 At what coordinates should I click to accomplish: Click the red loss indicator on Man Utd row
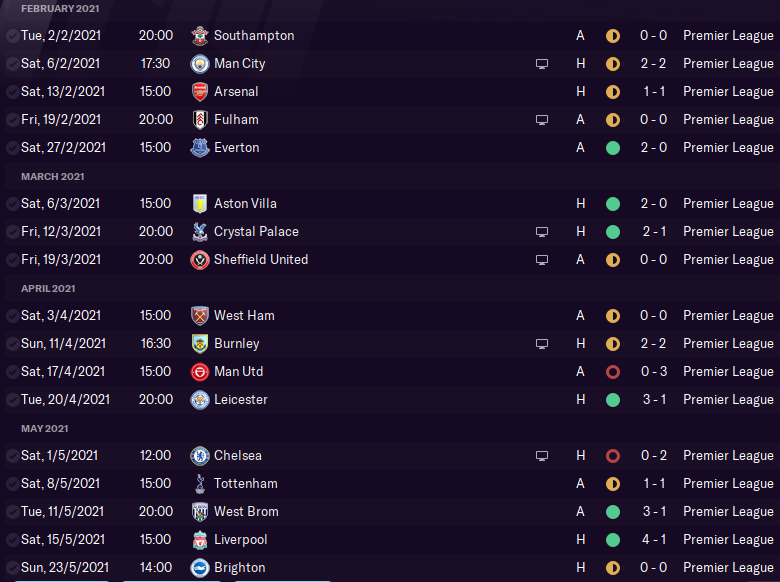tap(613, 372)
